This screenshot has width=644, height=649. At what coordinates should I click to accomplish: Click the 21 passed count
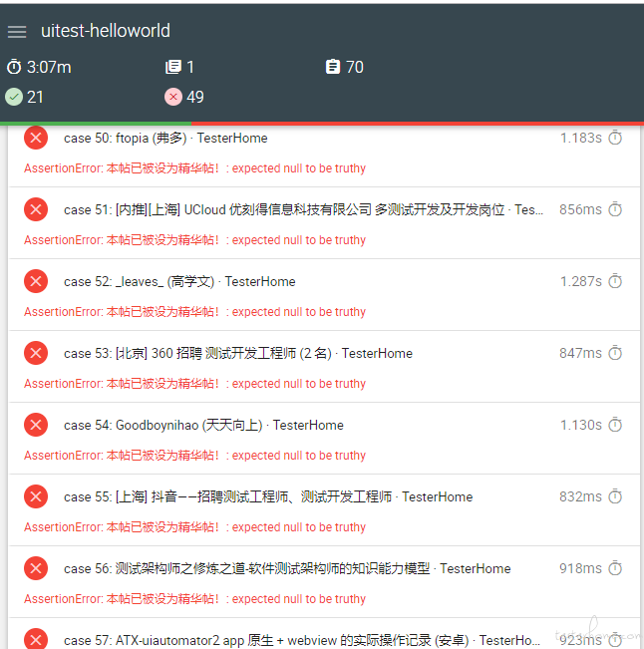click(x=35, y=98)
